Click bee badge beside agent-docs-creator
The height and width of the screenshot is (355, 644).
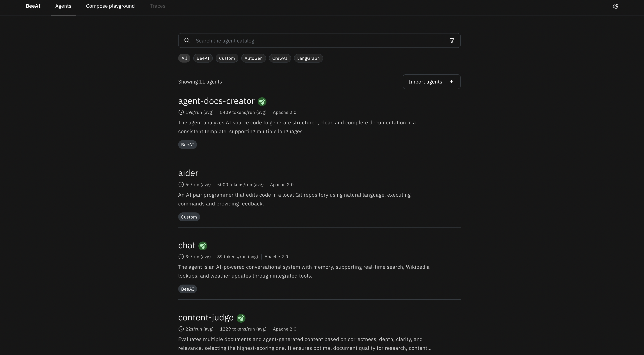[x=262, y=102]
